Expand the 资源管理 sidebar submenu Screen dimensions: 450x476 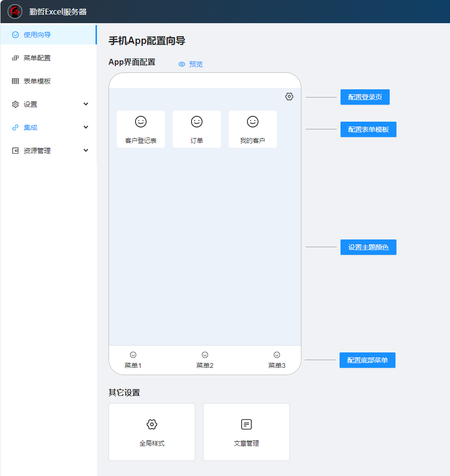click(x=48, y=151)
